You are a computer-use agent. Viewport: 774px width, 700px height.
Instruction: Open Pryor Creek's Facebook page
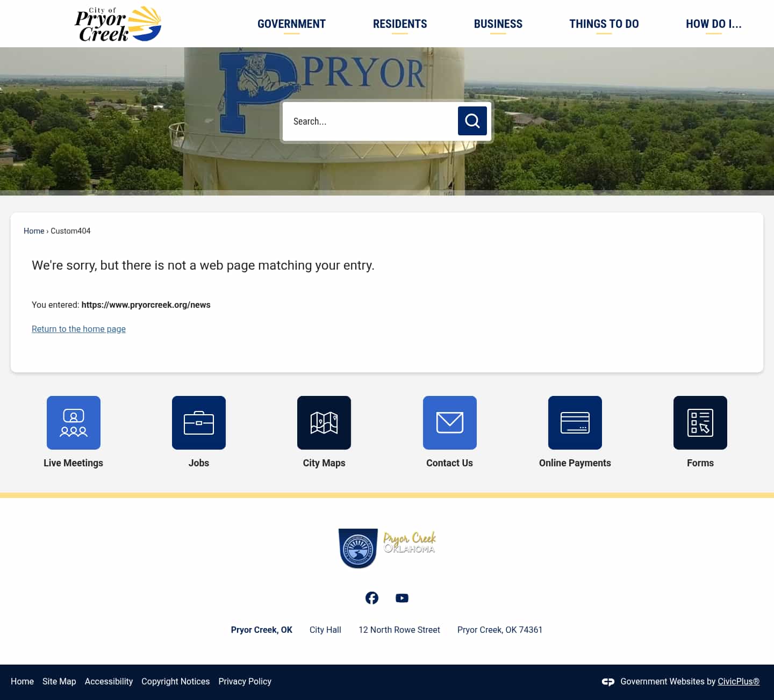tap(371, 597)
